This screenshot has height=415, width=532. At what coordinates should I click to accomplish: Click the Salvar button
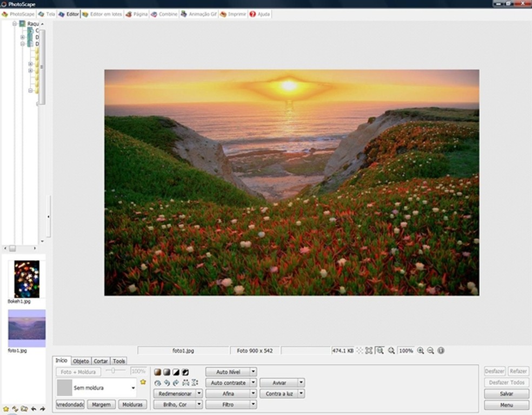click(x=506, y=393)
